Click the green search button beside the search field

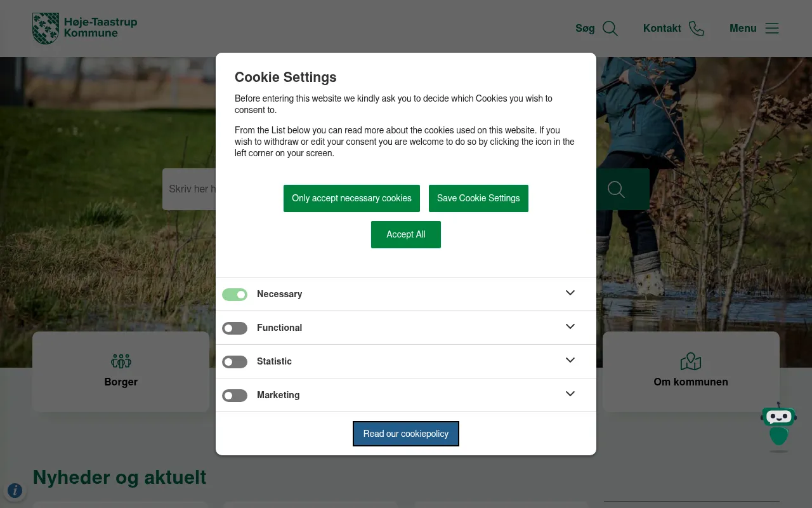click(x=616, y=189)
